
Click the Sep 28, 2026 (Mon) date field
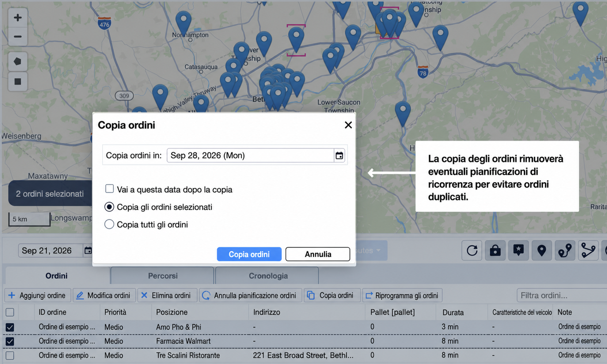tap(250, 155)
